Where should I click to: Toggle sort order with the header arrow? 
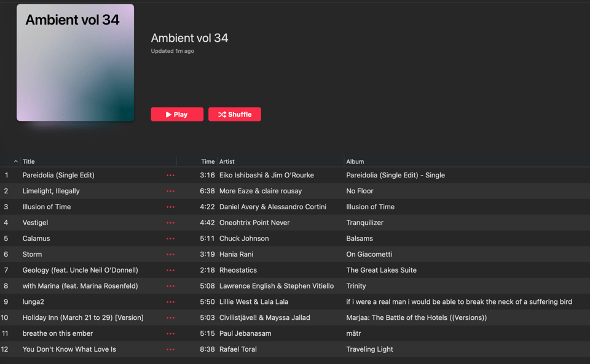click(x=15, y=162)
